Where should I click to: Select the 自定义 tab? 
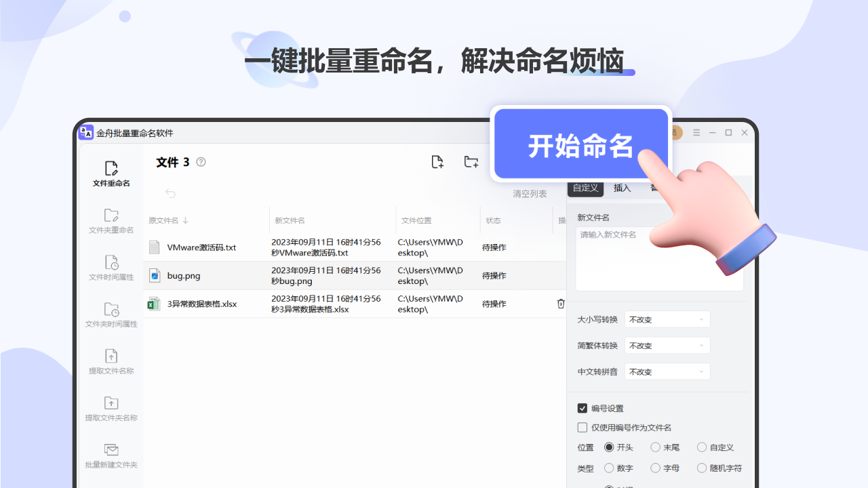point(585,188)
